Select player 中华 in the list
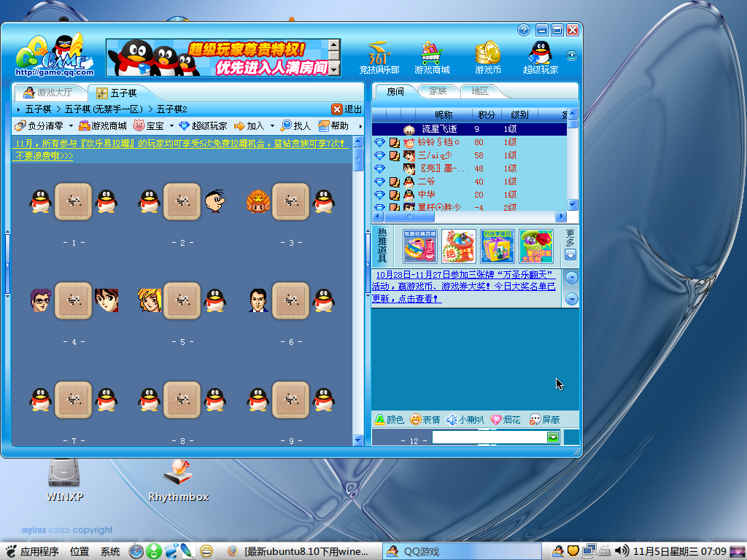Image resolution: width=747 pixels, height=560 pixels. tap(469, 194)
